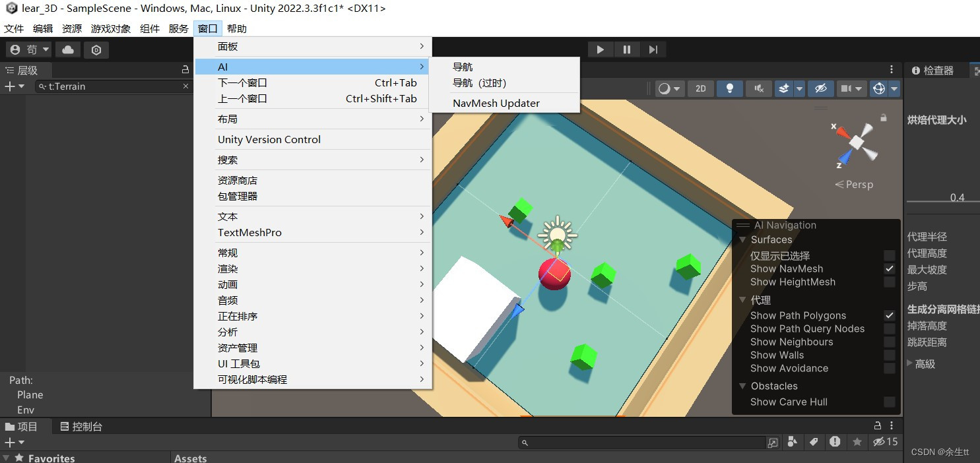This screenshot has height=463, width=980.
Task: Open Unity Version Control from the Window menu
Action: coord(313,139)
